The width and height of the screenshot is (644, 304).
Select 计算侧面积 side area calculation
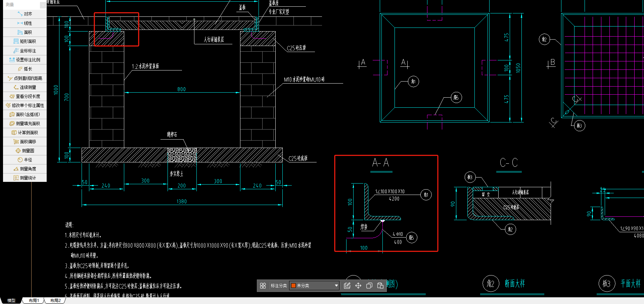click(25, 133)
